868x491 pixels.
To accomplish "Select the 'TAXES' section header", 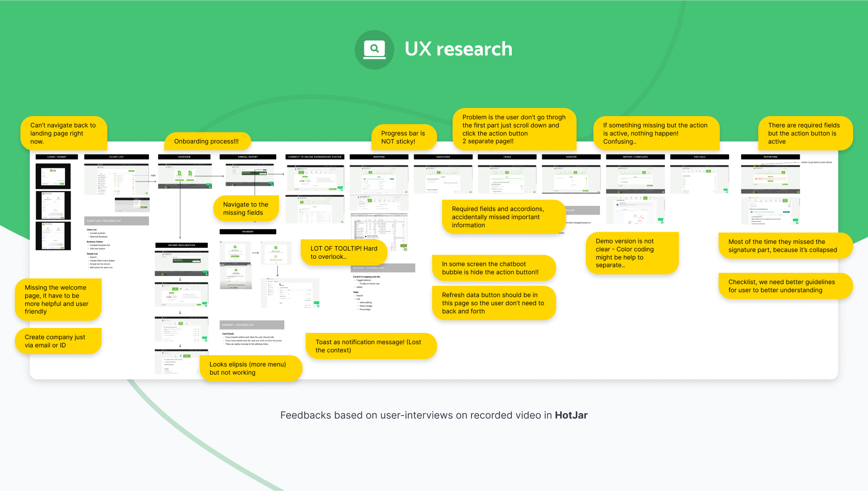I will (507, 157).
